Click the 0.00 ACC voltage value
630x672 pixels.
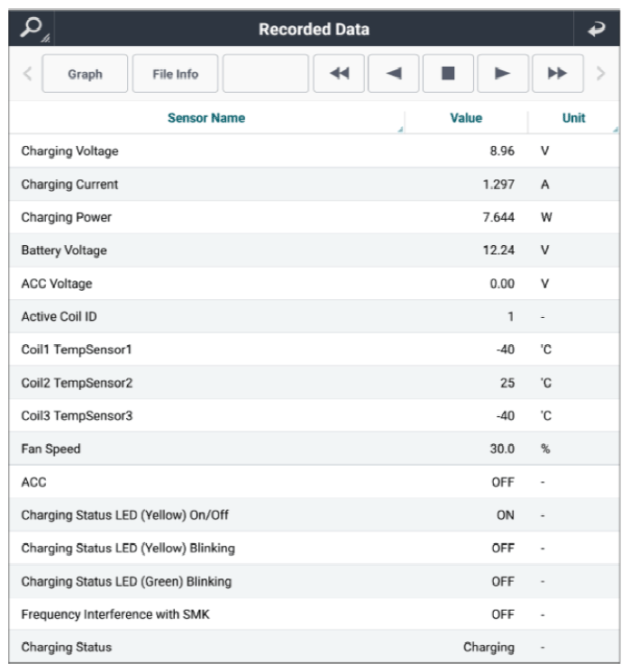coord(502,283)
